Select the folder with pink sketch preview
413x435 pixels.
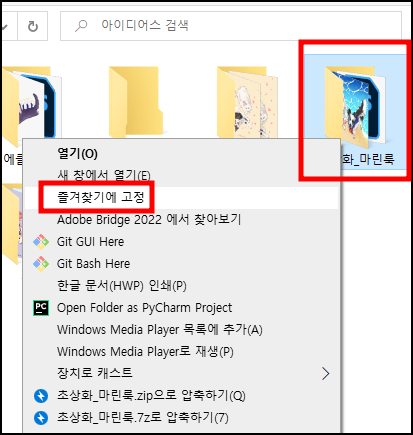(247, 102)
